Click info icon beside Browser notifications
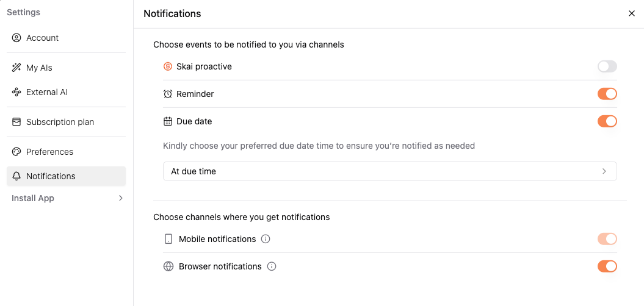Screen dimensions: 644x306 [x=272, y=266]
